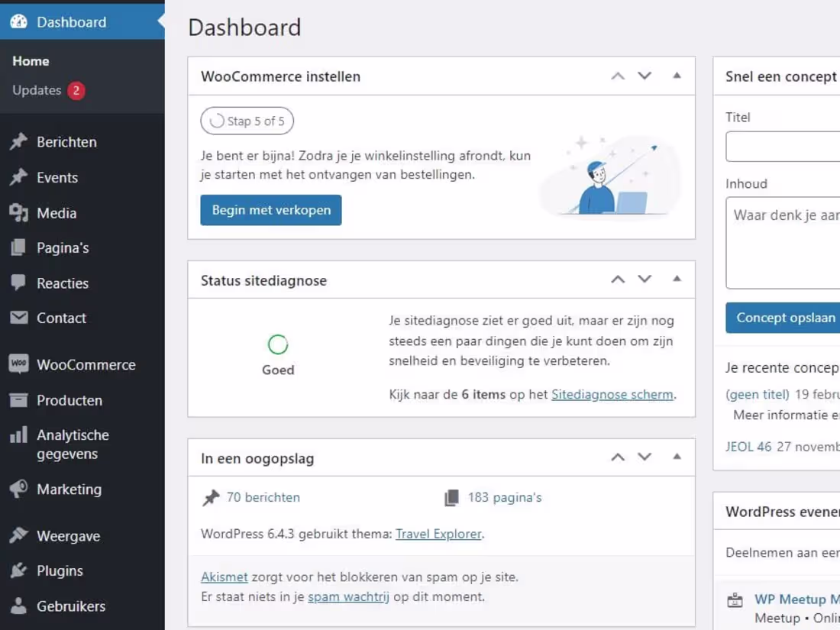Collapse the In een oogopslag panel
Viewport: 840px width, 630px height.
(677, 457)
